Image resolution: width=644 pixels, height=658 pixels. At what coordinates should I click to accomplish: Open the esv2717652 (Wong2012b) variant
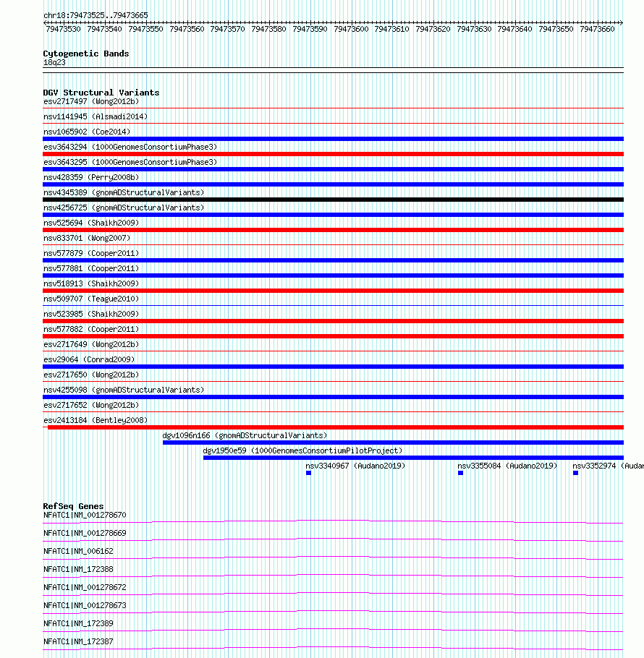click(x=91, y=405)
